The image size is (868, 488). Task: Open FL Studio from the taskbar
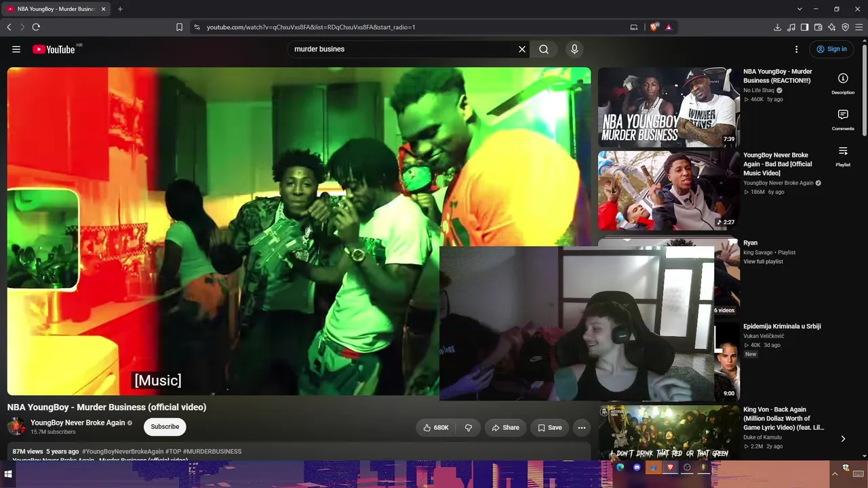pyautogui.click(x=703, y=468)
